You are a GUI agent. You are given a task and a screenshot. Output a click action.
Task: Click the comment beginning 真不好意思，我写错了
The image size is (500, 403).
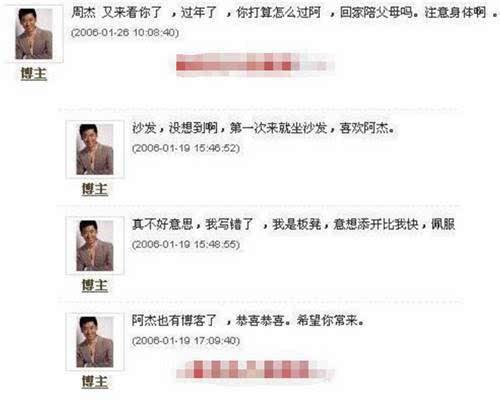click(x=293, y=224)
